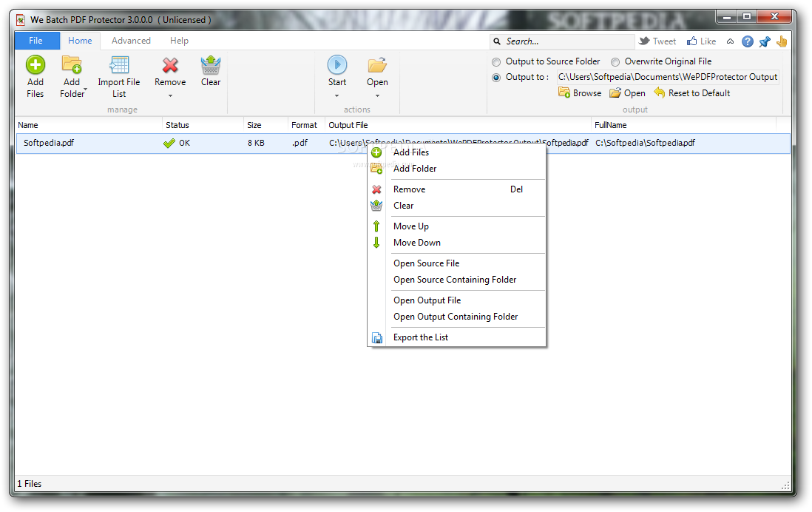Choose Open Source Containing Folder menu entry

[456, 280]
